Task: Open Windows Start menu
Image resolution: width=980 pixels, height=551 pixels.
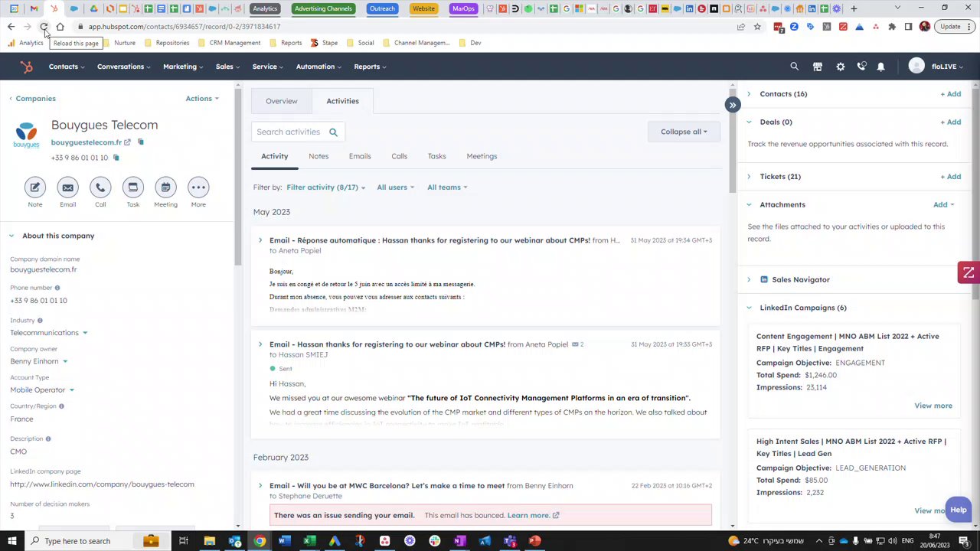Action: coord(11,541)
